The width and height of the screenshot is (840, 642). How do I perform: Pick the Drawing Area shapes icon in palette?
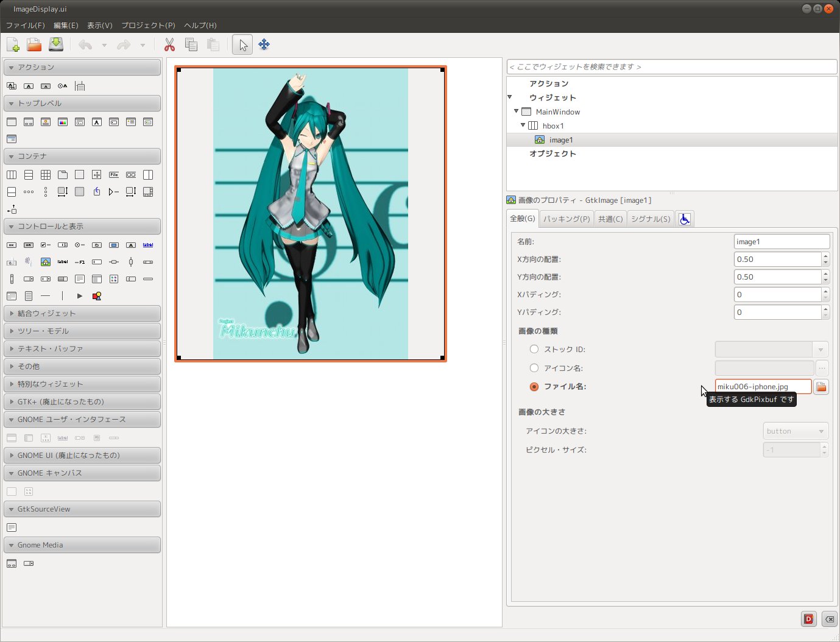coord(97,296)
